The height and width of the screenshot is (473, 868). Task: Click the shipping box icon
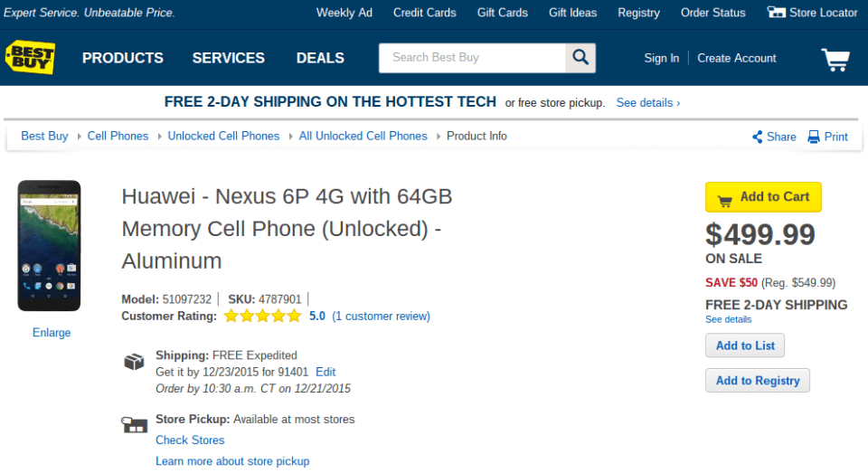[x=134, y=362]
